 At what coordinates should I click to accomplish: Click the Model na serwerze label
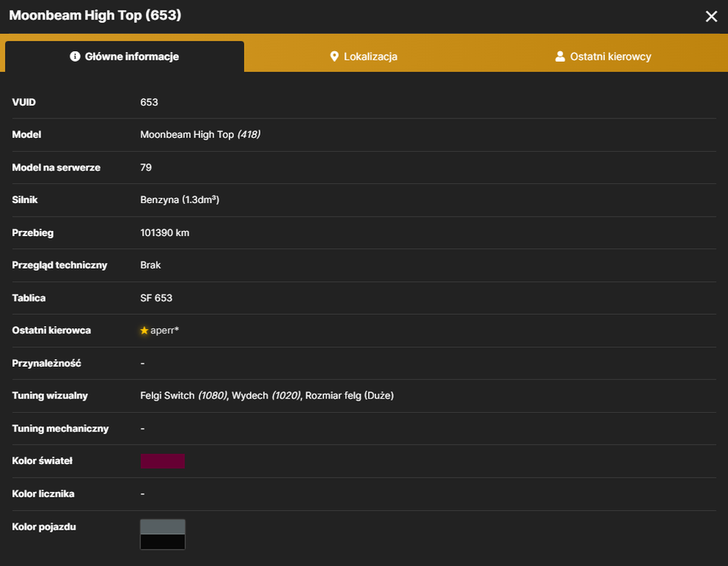[x=56, y=168]
